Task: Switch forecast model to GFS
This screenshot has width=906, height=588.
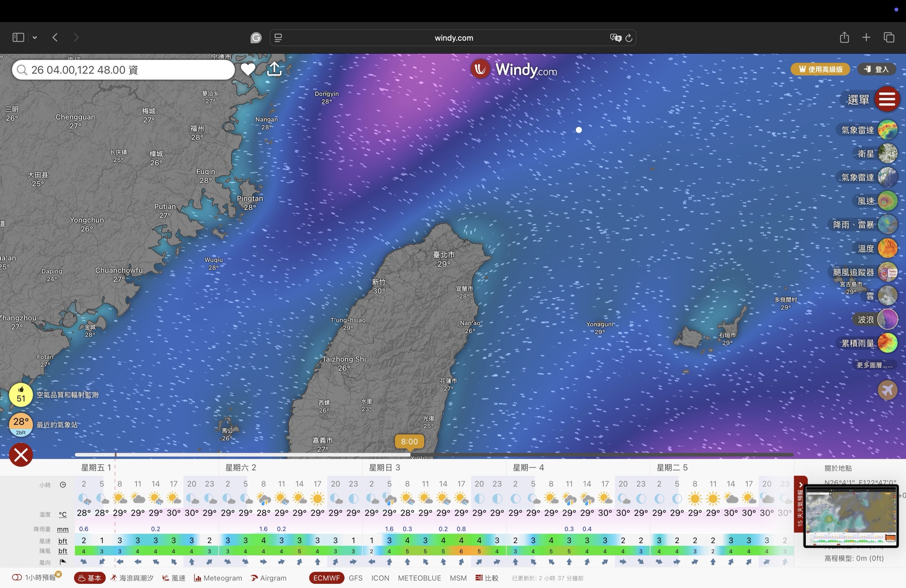Action: (355, 578)
